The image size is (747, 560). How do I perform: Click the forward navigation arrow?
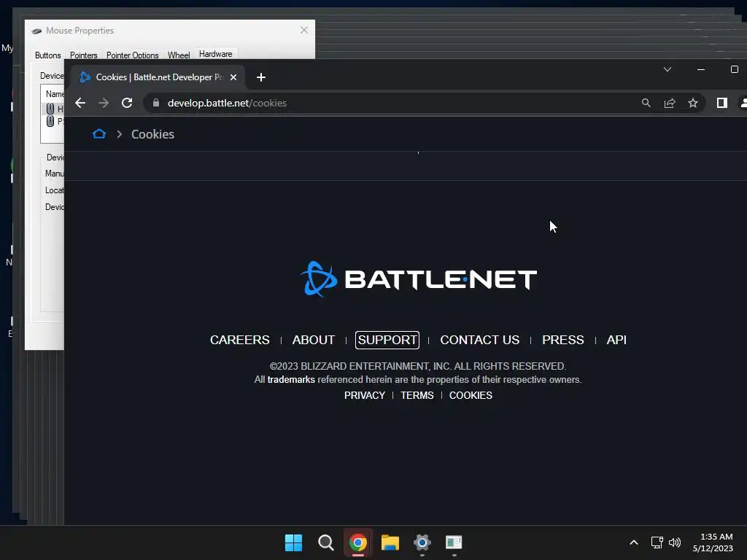104,103
